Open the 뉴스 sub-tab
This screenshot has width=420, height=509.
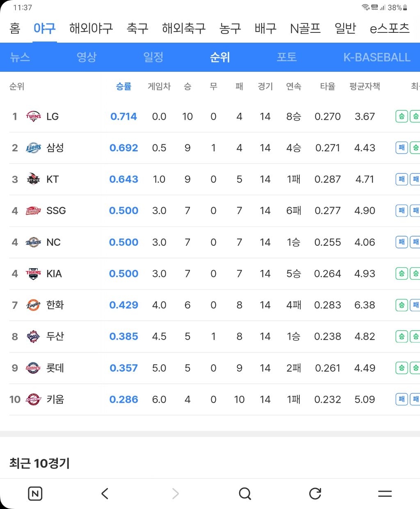(20, 57)
